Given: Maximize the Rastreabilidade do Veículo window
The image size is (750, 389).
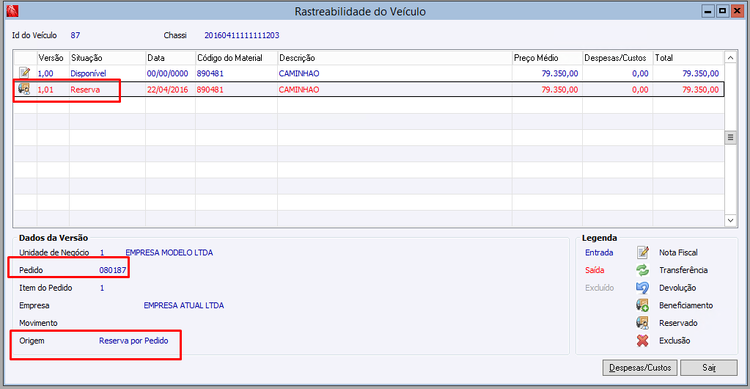Looking at the screenshot, I should click(x=722, y=11).
